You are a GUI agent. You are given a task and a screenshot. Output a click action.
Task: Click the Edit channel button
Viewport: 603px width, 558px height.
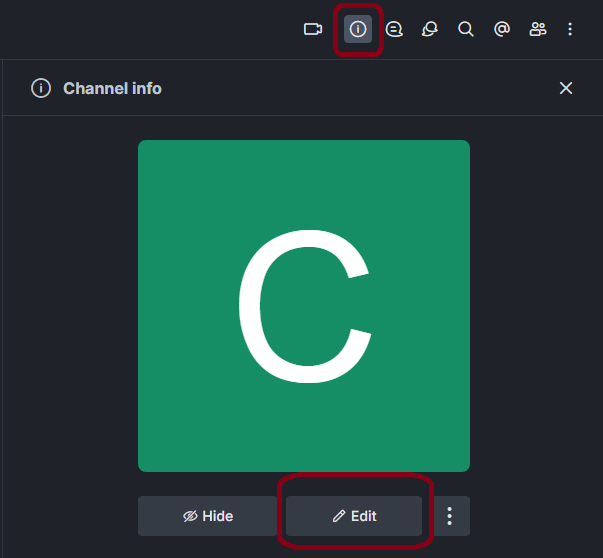point(354,516)
